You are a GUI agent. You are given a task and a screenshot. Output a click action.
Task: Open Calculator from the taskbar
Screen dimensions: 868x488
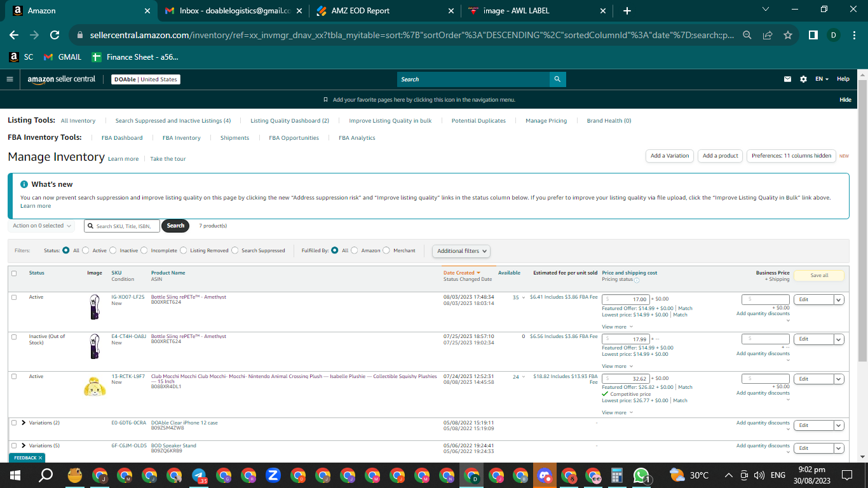coord(616,475)
